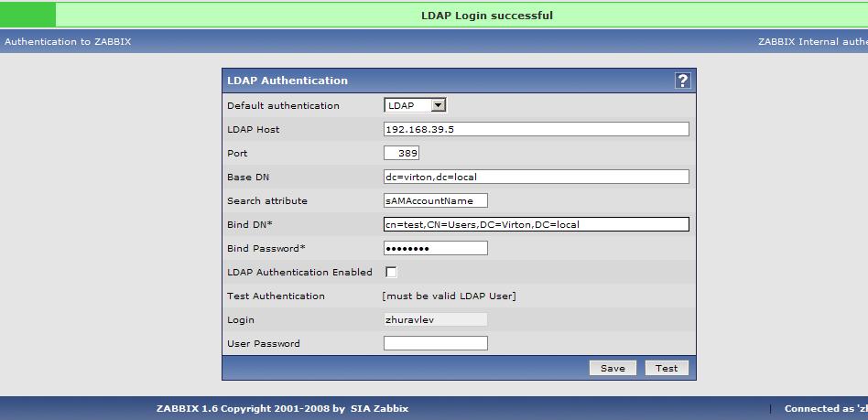Click the SIA Zabbix footer link
868x420 pixels.
379,409
